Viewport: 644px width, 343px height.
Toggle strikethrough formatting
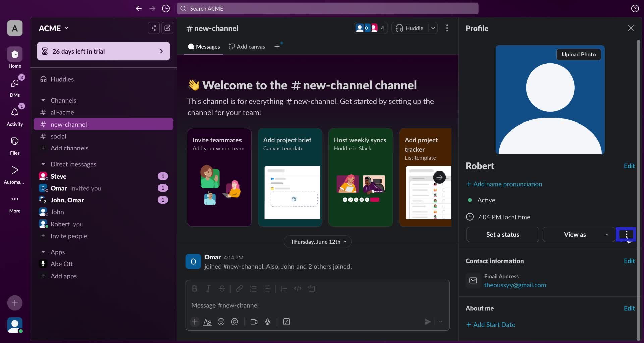[222, 288]
